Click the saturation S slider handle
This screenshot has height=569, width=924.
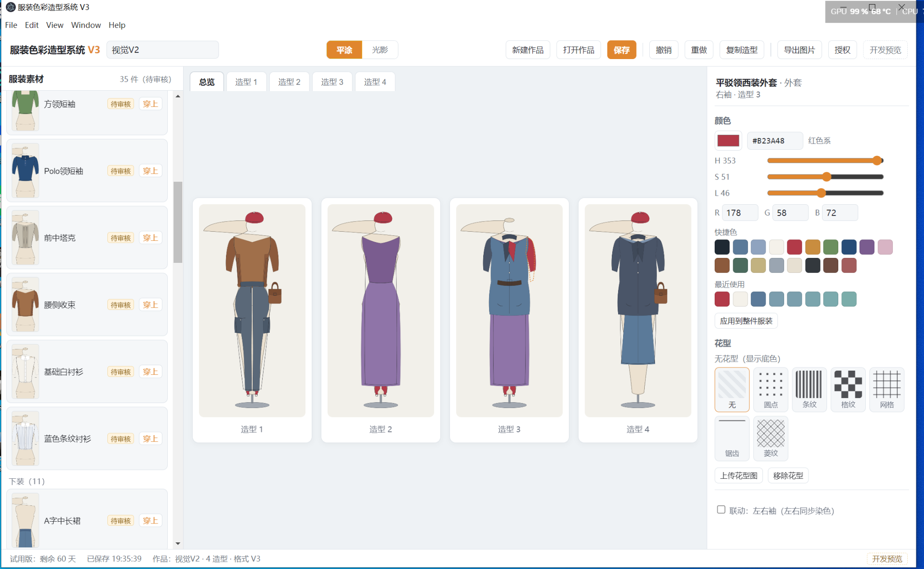click(x=826, y=177)
